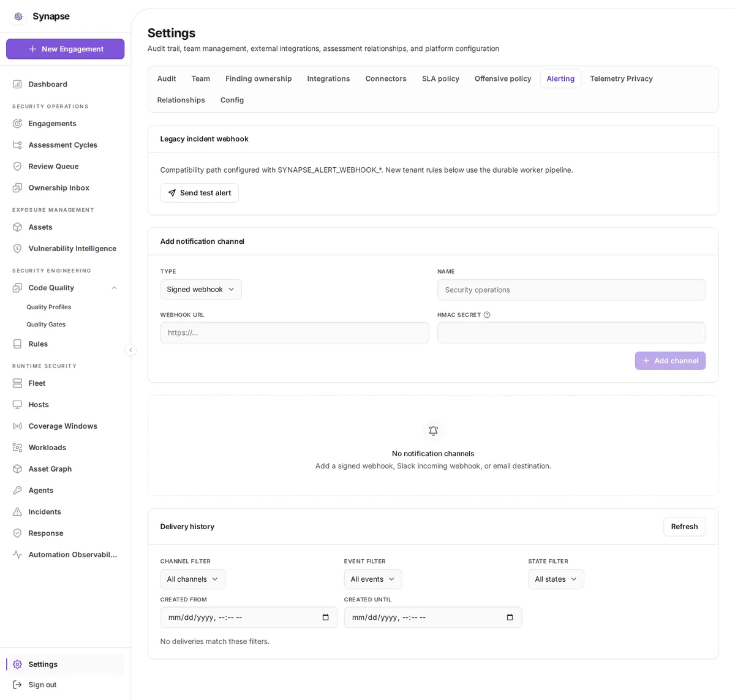
Task: Open Quality Profiles in sidebar
Action: tap(49, 307)
